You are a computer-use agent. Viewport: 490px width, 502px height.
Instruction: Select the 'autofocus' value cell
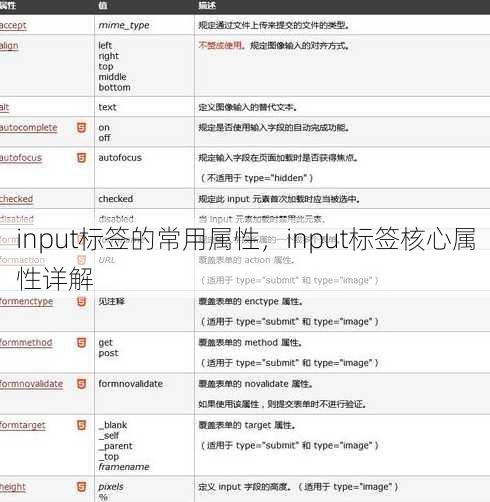[x=120, y=158]
